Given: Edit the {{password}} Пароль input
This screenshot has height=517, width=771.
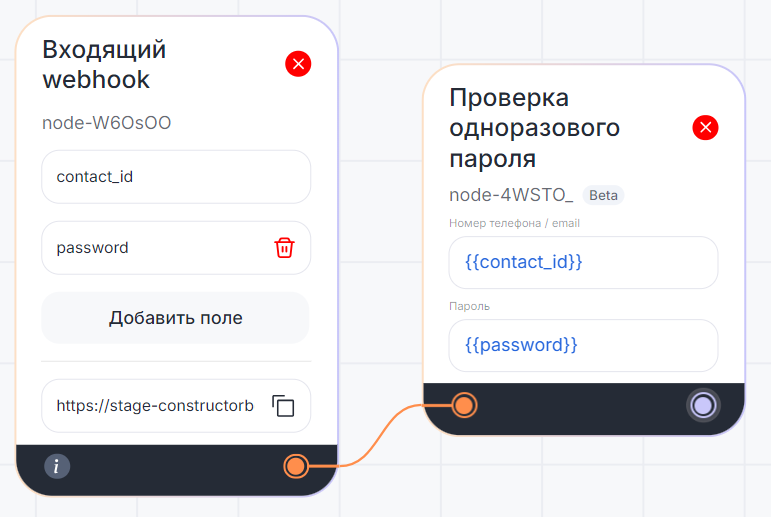Looking at the screenshot, I should tap(583, 345).
